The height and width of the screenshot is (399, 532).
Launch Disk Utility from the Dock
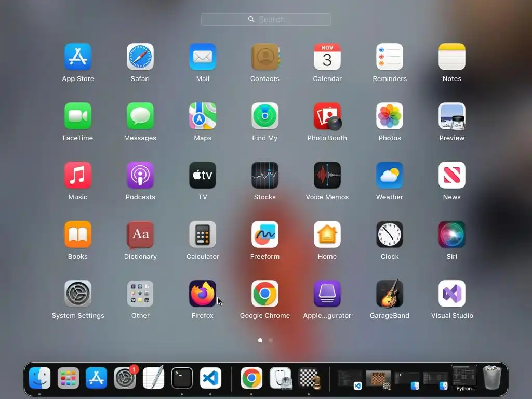[x=280, y=378]
